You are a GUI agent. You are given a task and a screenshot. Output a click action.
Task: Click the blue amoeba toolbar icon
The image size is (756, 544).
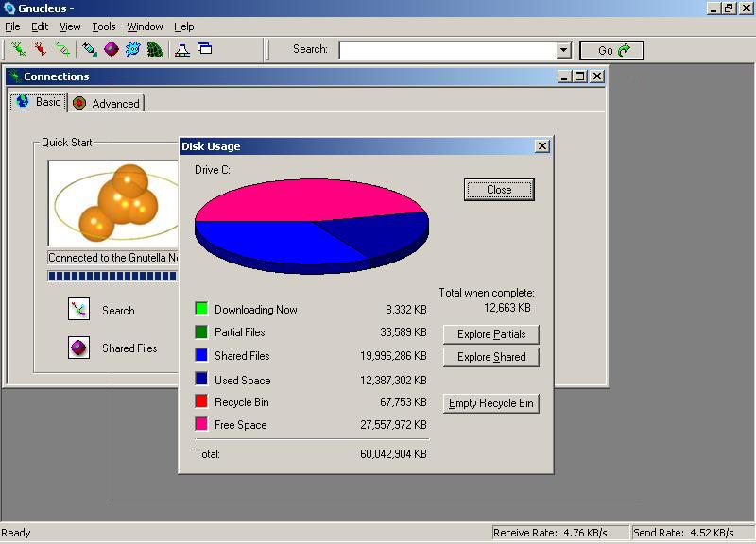click(x=133, y=49)
